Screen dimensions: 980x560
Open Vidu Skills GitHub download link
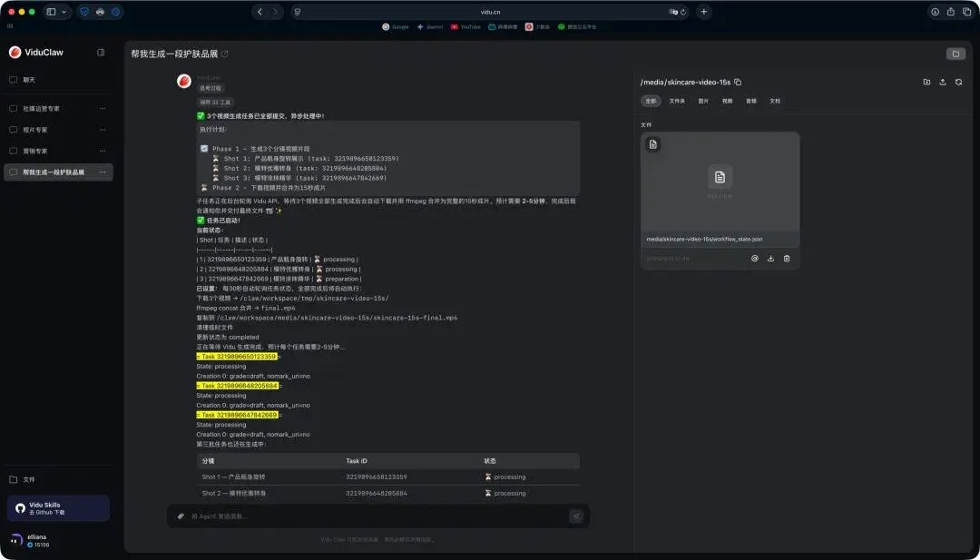(59, 508)
